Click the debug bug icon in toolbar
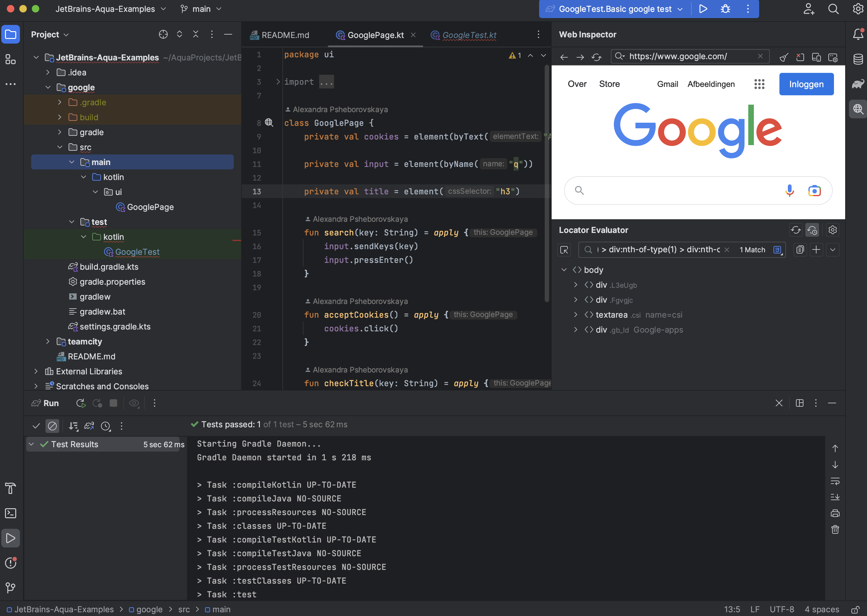867x616 pixels. click(x=725, y=9)
